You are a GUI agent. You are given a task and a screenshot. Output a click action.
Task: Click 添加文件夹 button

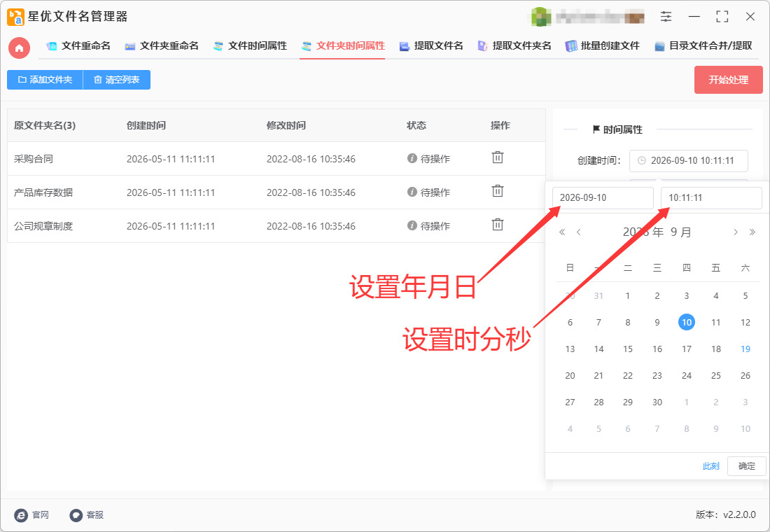pyautogui.click(x=45, y=80)
